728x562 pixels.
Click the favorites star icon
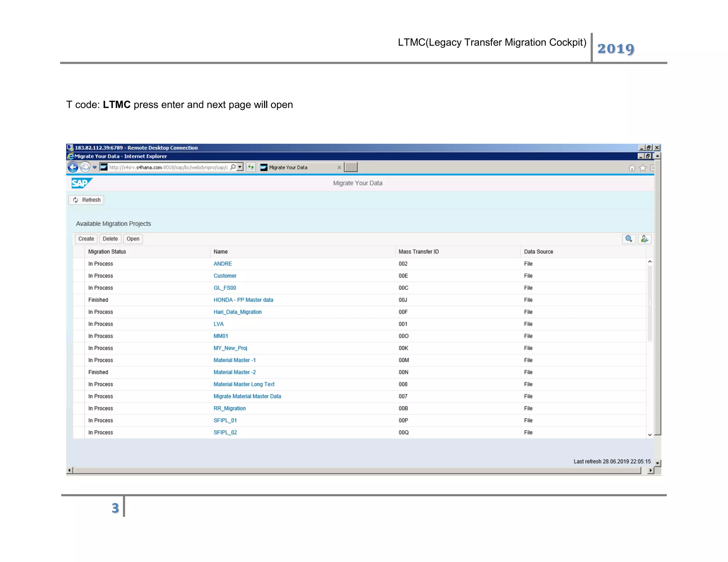[643, 168]
